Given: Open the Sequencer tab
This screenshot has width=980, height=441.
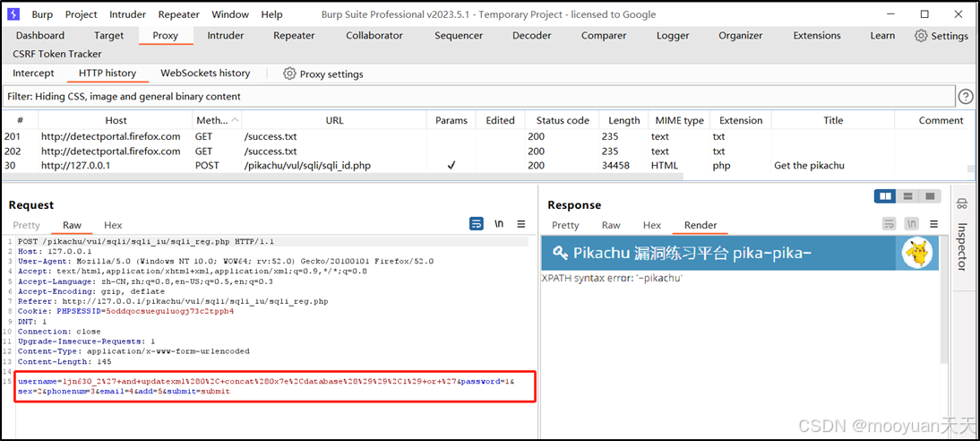Looking at the screenshot, I should coord(459,36).
